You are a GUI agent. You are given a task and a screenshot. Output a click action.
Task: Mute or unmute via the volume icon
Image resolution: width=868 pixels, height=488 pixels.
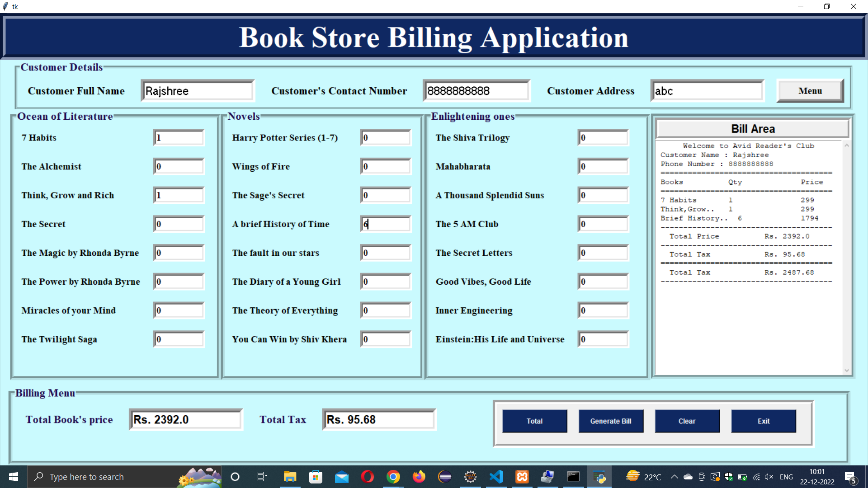[x=769, y=477]
